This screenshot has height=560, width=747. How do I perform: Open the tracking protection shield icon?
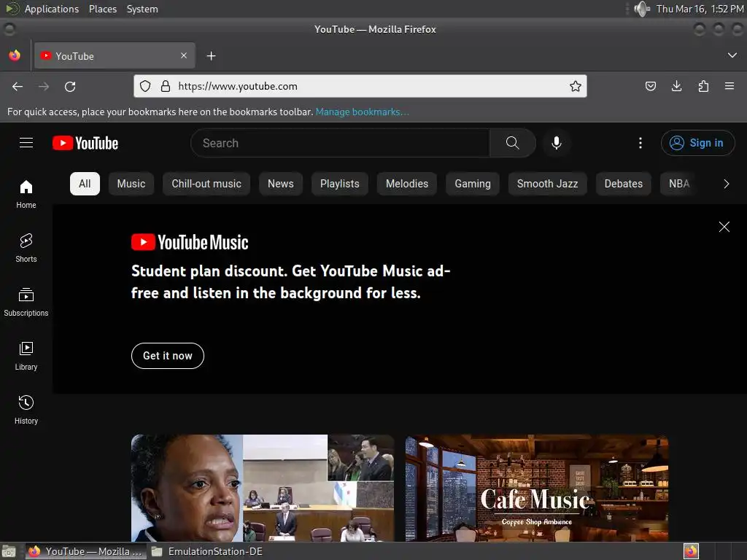coord(145,86)
